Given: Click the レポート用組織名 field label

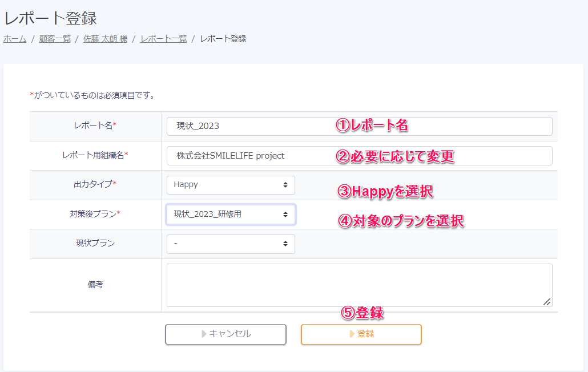Looking at the screenshot, I should 95,155.
